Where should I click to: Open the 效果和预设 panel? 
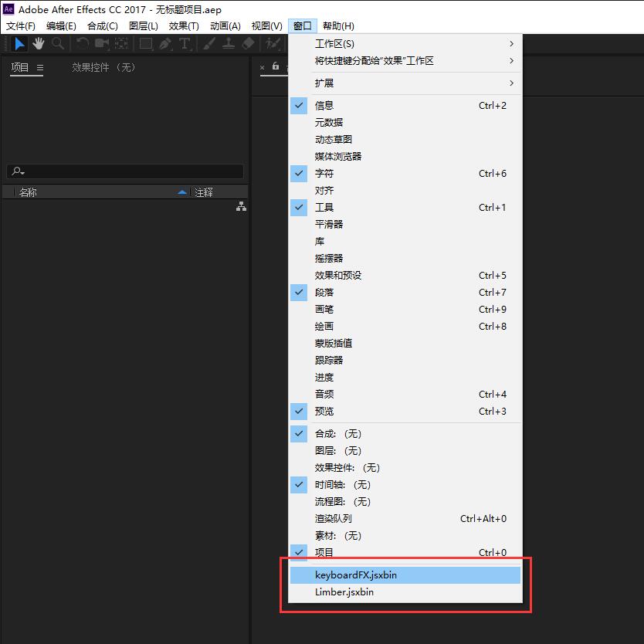(405, 275)
